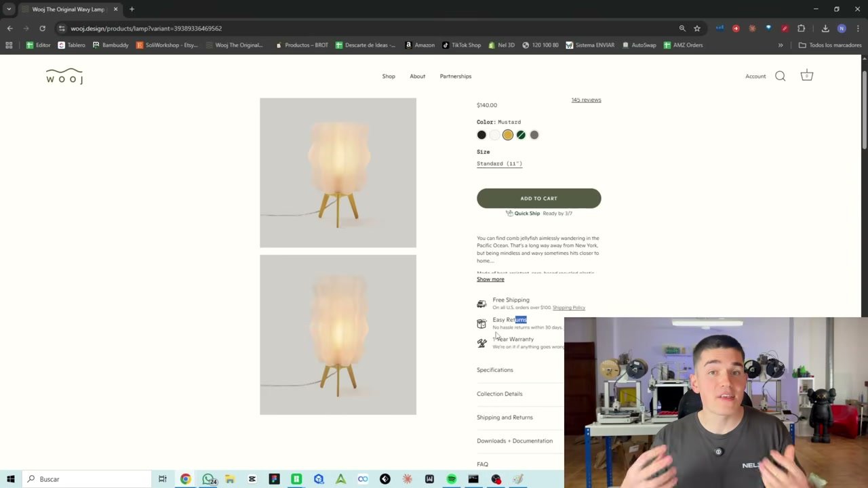Open the Bambuddy bookmark
The image size is (868, 488).
(110, 45)
